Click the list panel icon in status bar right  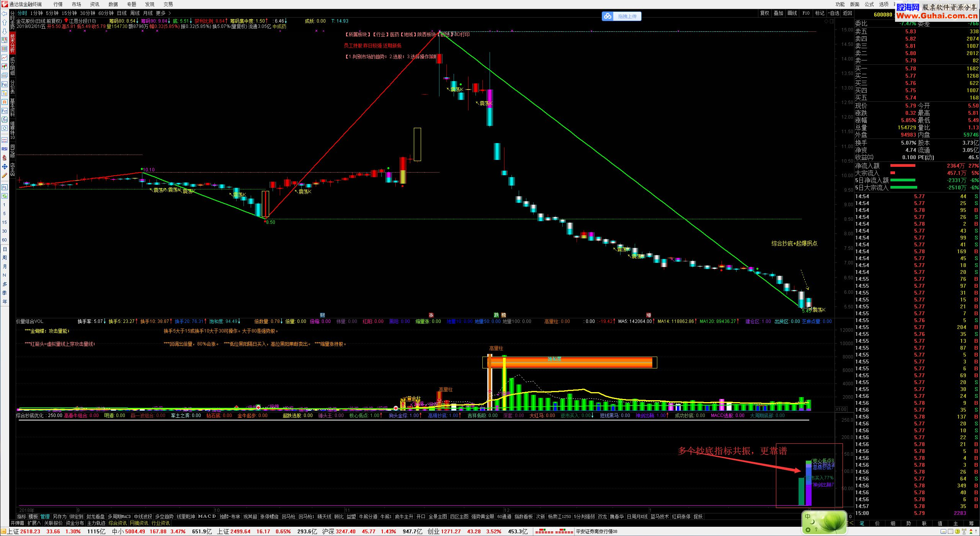coord(950,532)
